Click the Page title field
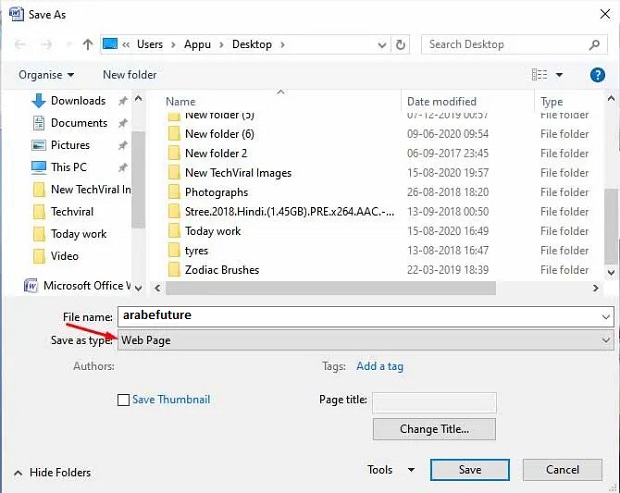The width and height of the screenshot is (620, 493). coord(434,403)
